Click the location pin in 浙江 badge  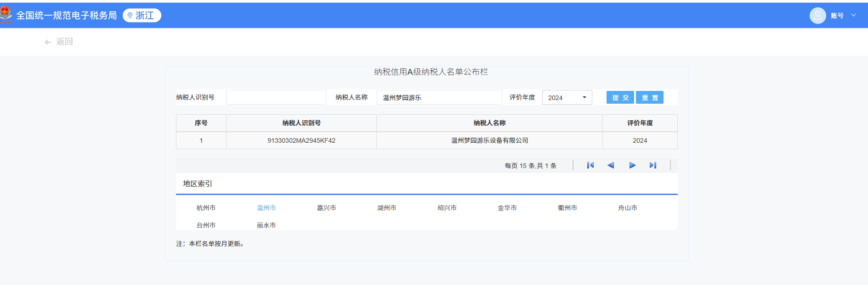point(130,16)
